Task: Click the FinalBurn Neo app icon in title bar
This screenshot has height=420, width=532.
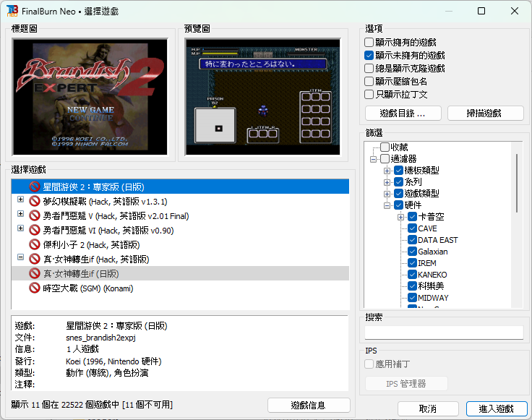Action: tap(12, 11)
